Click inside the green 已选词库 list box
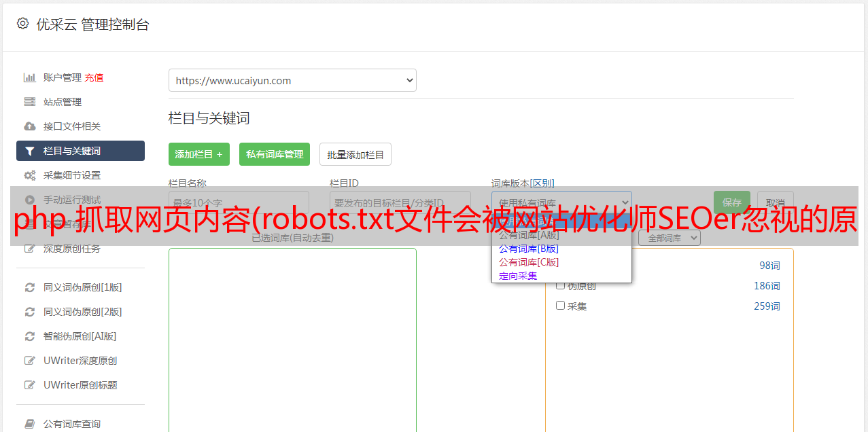The image size is (868, 432). [x=292, y=340]
